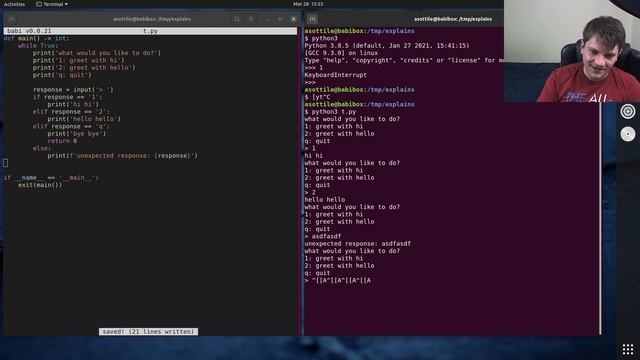Click 'unexpected response: asdfasdf' output line
Image resolution: width=640 pixels, height=360 pixels.
click(358, 244)
